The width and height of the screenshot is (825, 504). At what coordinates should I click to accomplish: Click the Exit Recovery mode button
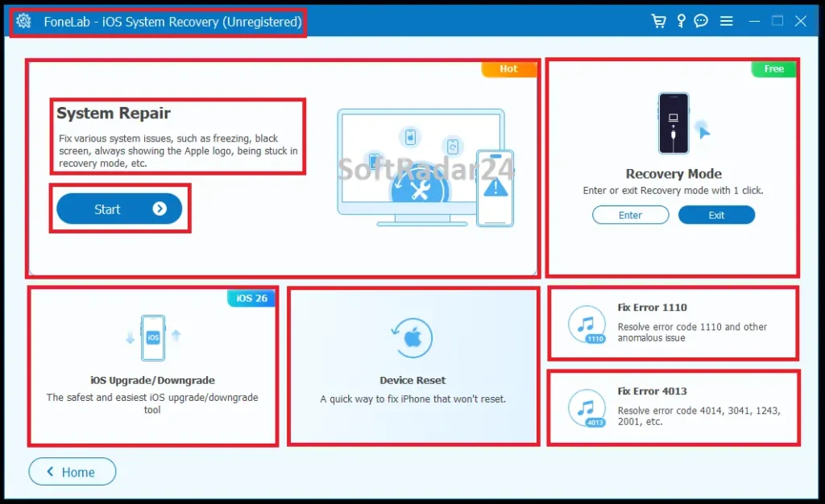coord(716,215)
